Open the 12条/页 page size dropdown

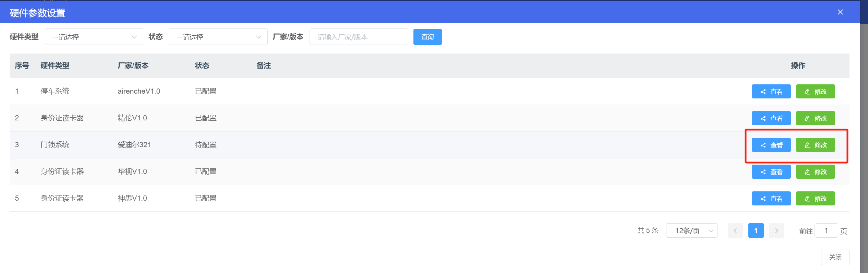[691, 230]
